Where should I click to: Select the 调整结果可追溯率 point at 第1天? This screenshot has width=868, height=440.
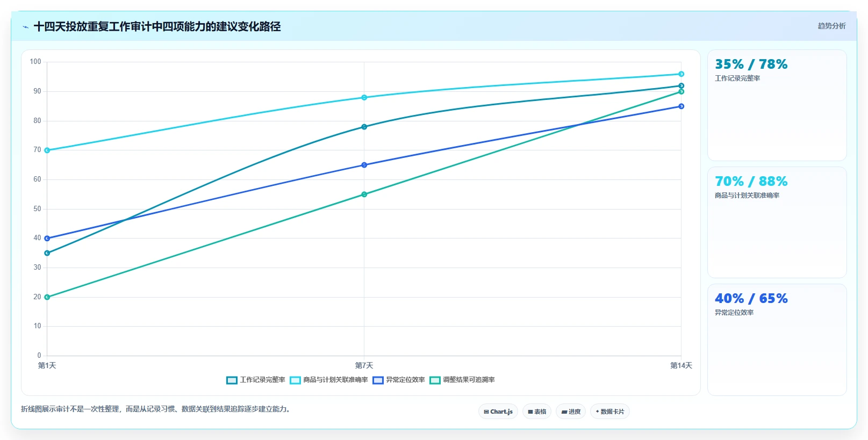click(47, 297)
